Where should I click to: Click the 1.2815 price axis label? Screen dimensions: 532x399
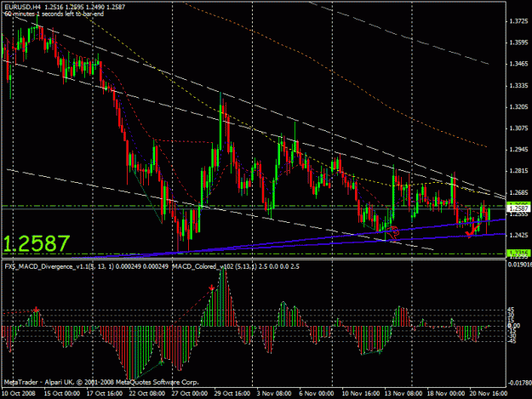point(518,171)
